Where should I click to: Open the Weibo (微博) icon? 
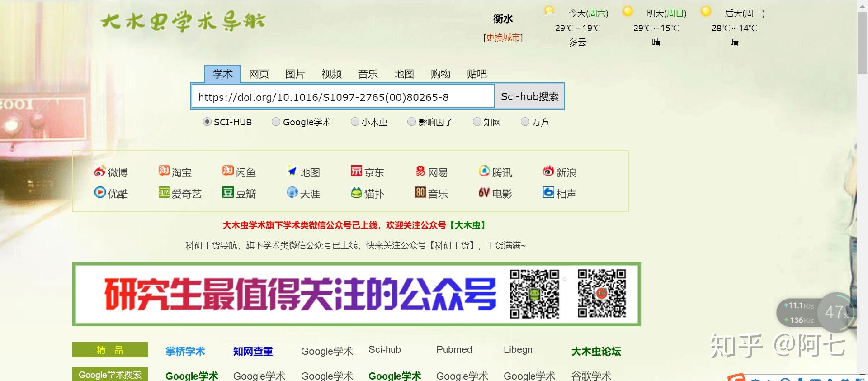pos(100,171)
